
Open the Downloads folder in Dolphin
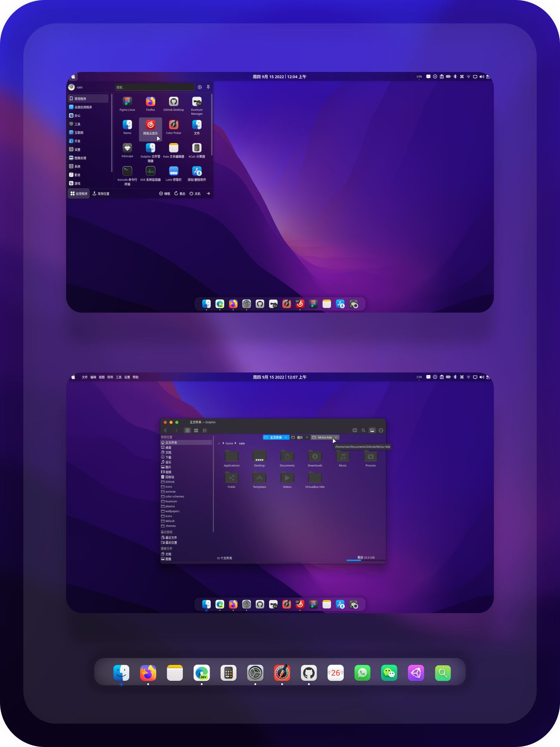coord(315,459)
